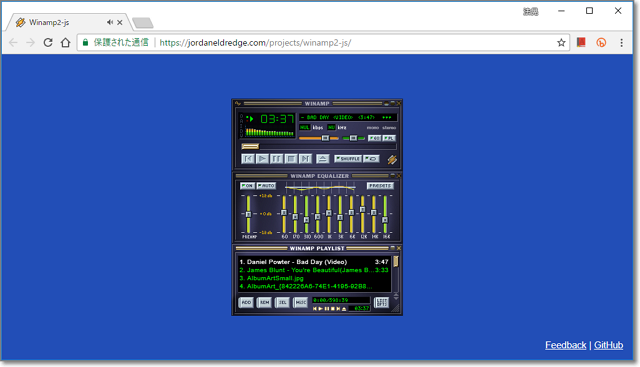The image size is (640, 367).
Task: Bookmark this page with the star icon
Action: tap(561, 42)
